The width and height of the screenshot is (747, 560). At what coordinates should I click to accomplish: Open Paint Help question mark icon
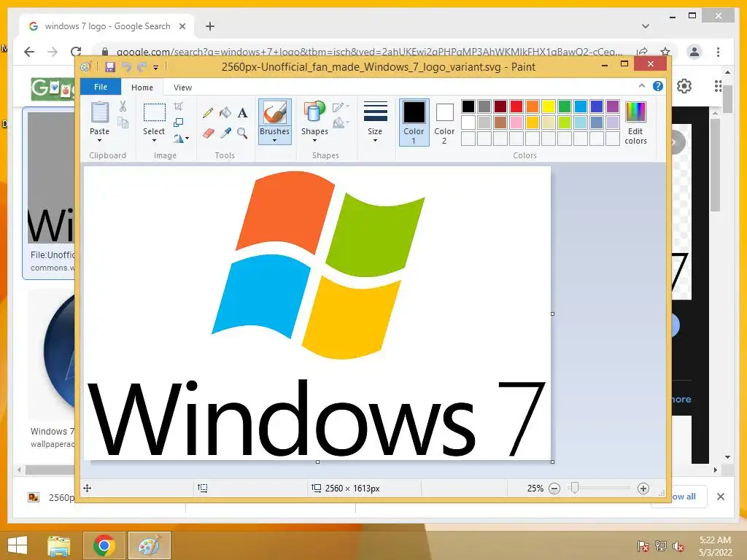pyautogui.click(x=658, y=86)
